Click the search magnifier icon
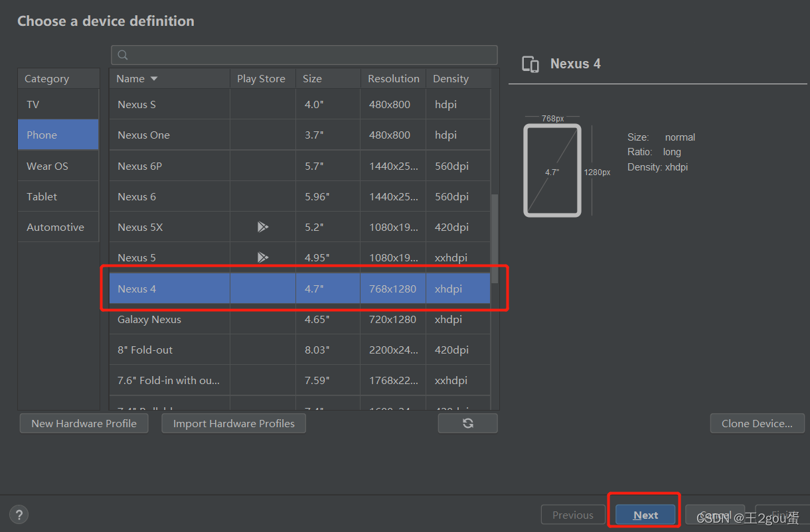This screenshot has height=532, width=810. coord(123,55)
